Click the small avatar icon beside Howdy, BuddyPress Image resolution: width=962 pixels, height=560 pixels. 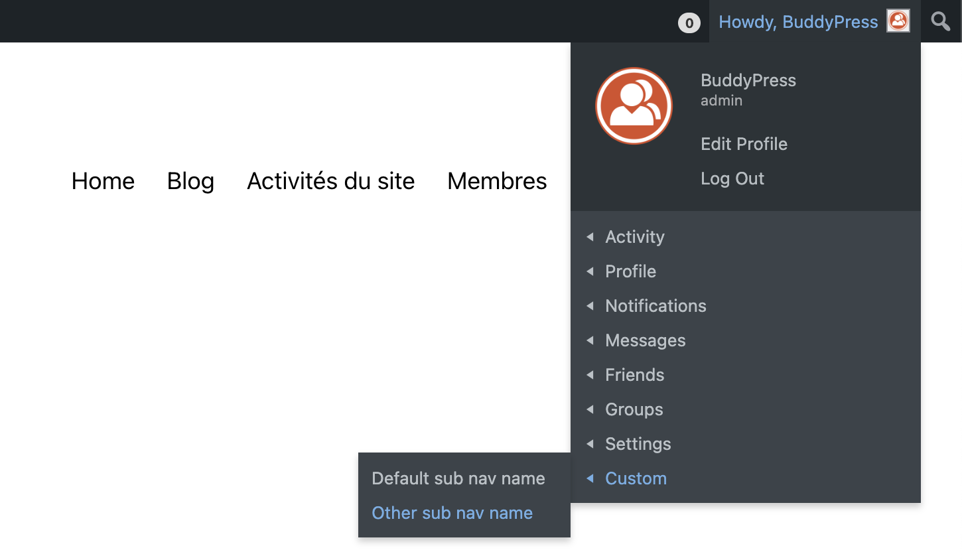[x=898, y=21]
